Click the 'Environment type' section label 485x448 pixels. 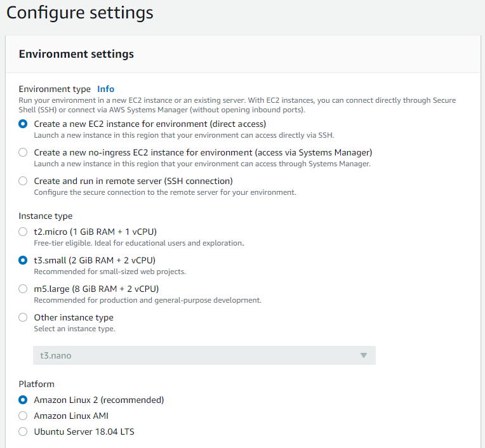[55, 89]
